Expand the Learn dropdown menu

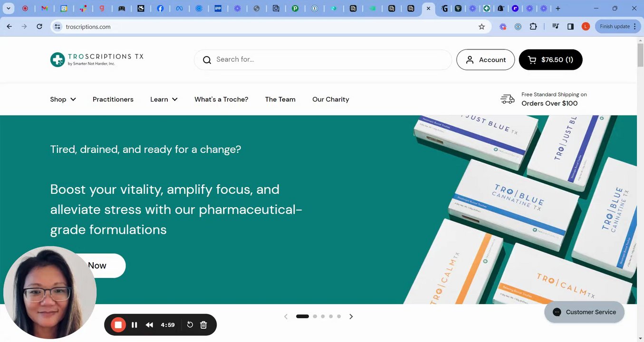click(164, 99)
